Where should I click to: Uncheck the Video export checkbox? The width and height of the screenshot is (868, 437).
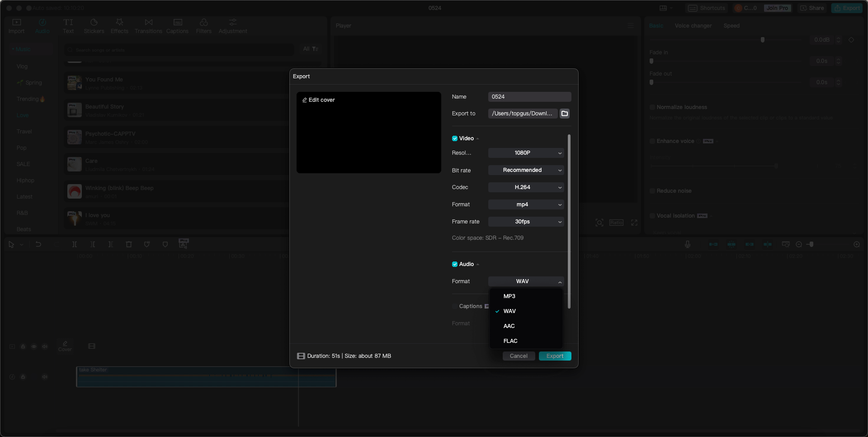pyautogui.click(x=454, y=138)
